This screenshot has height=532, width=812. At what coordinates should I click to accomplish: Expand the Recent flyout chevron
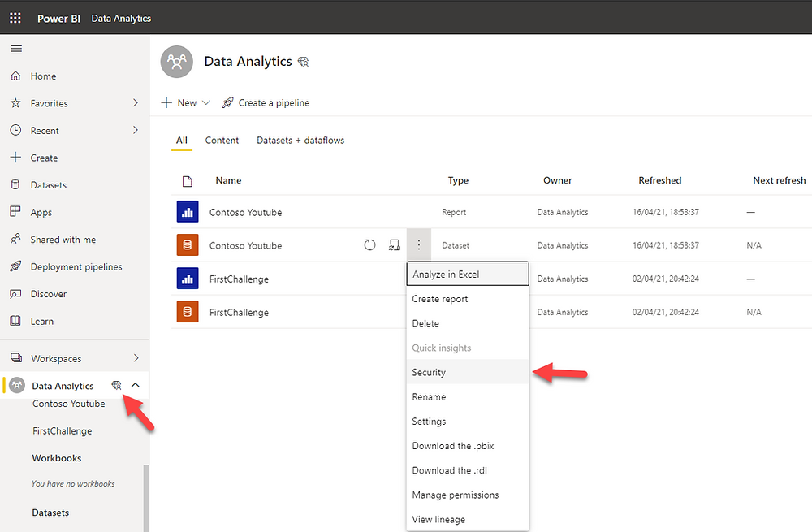[x=136, y=129]
